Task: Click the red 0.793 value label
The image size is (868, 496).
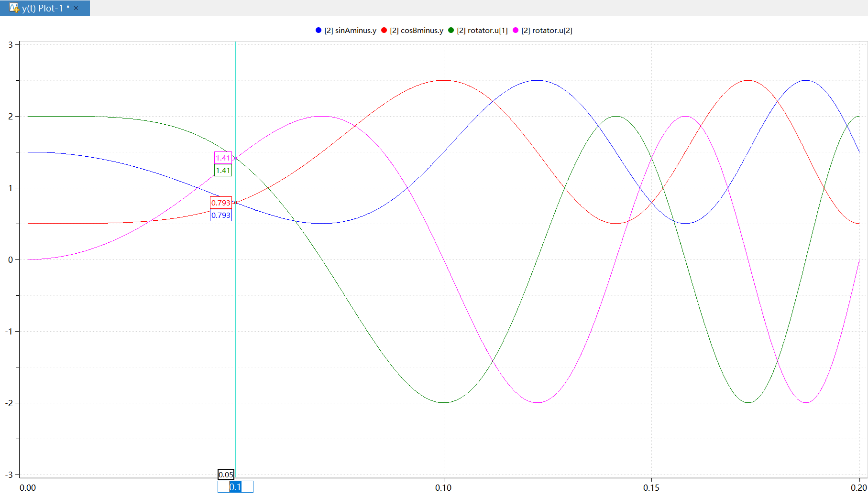Action: [221, 203]
